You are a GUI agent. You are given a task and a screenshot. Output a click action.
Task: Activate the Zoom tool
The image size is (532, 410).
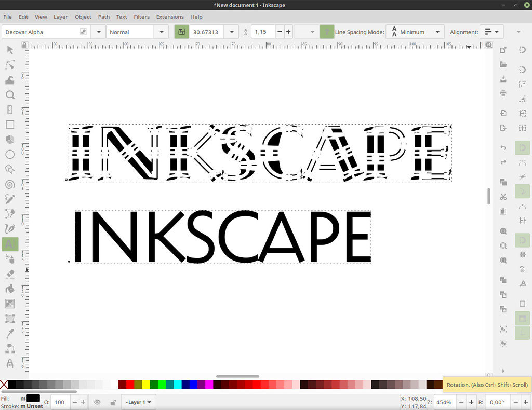tap(10, 95)
